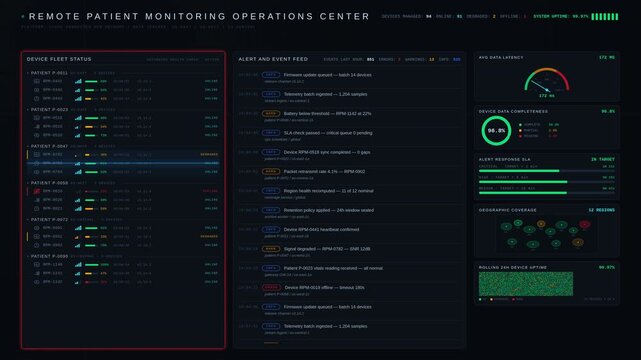Image resolution: width=641 pixels, height=360 pixels.
Task: Click the INFO badge on the Retention policy applied event
Action: click(x=271, y=210)
